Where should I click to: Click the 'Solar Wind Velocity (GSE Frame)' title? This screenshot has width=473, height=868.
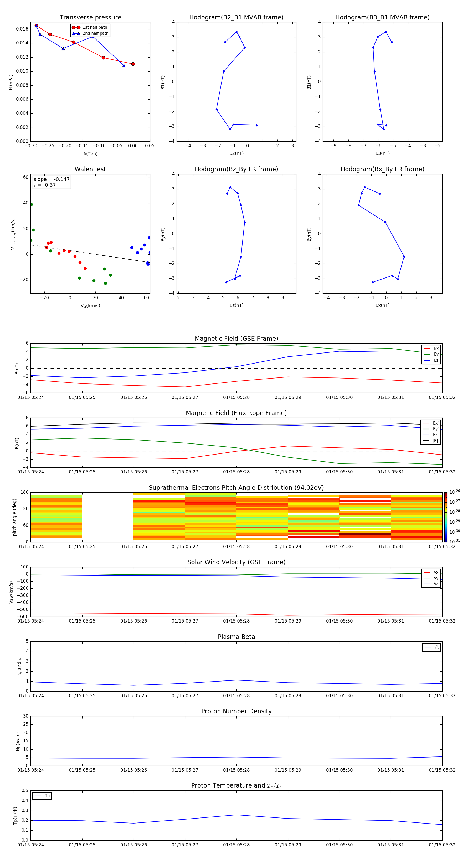tap(236, 562)
